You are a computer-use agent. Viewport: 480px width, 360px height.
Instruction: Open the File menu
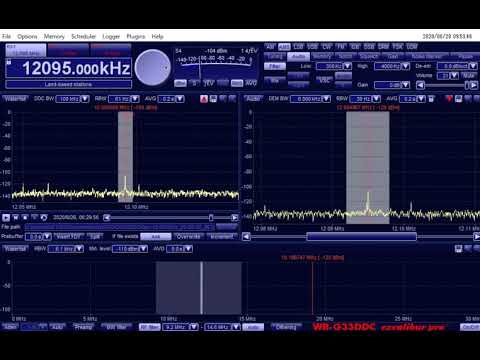coord(6,36)
